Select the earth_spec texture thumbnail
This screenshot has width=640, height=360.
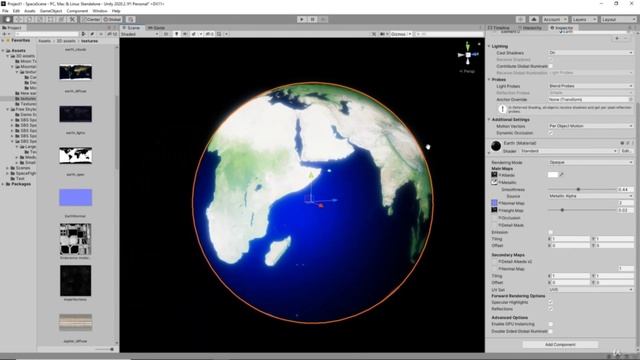(76, 156)
